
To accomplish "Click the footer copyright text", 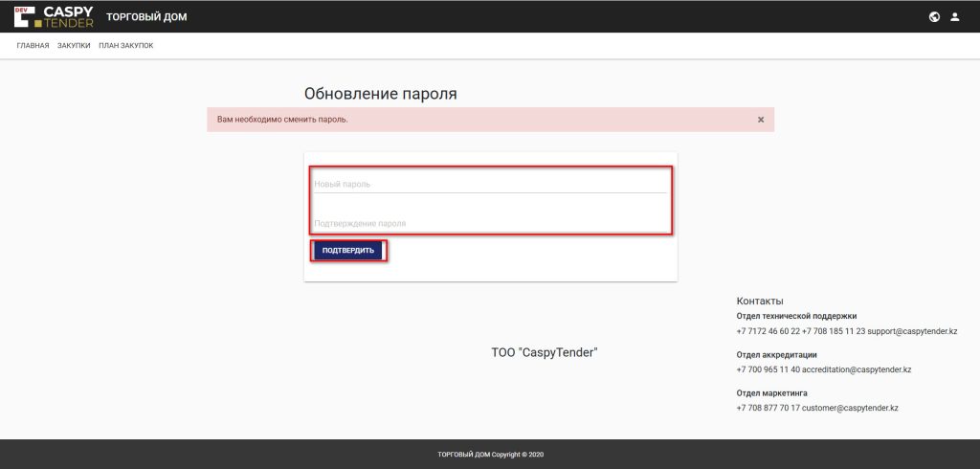I will [x=490, y=455].
